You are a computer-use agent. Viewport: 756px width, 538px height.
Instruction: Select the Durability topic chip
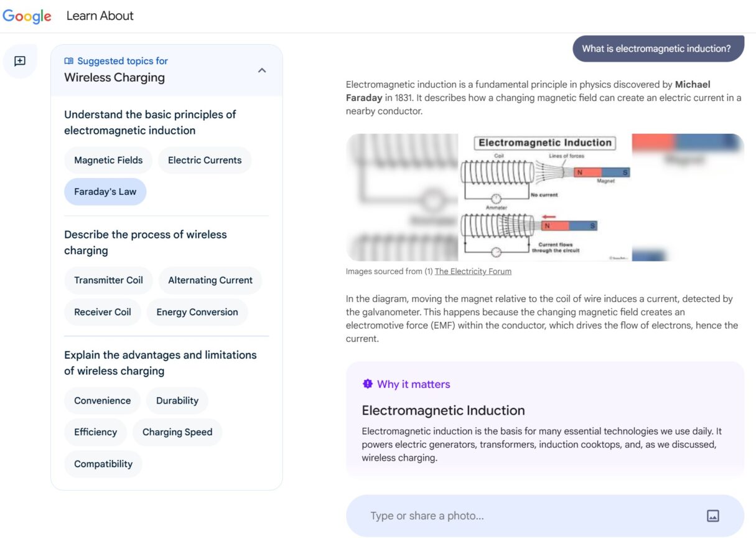(x=177, y=400)
